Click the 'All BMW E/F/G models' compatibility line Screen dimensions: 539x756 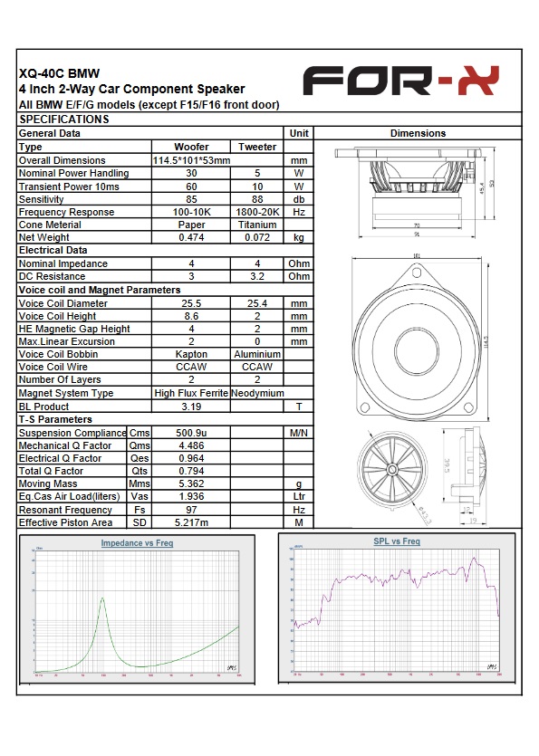(x=149, y=105)
